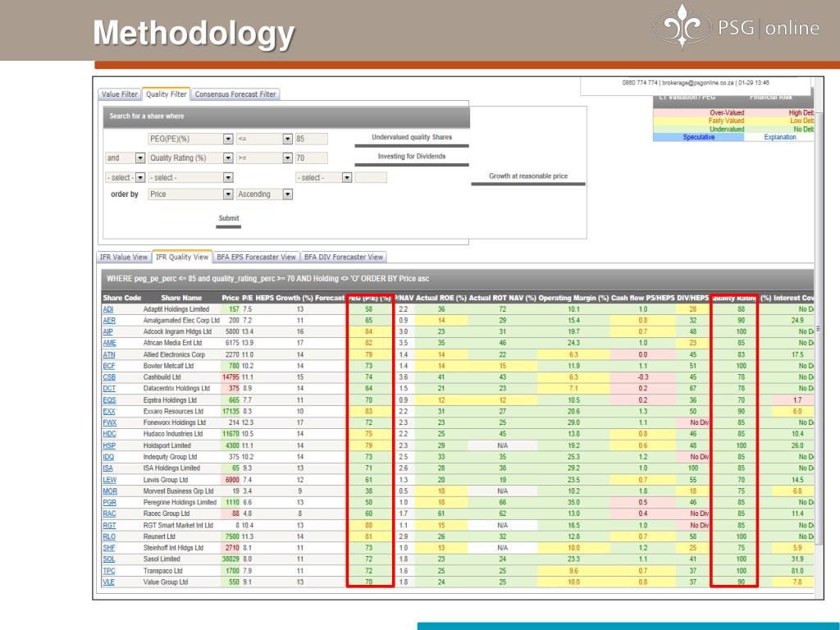Click the Share Name column header

tap(181, 298)
